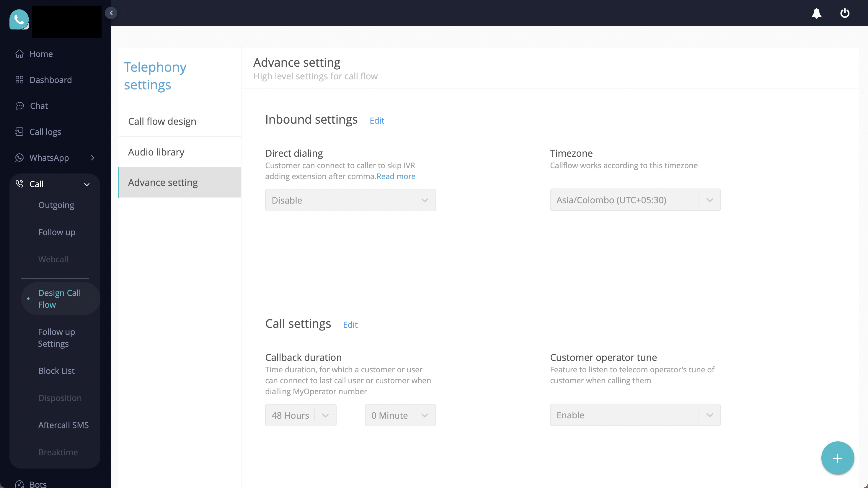Select the WhatsApp icon
The width and height of the screenshot is (868, 488).
click(x=19, y=158)
